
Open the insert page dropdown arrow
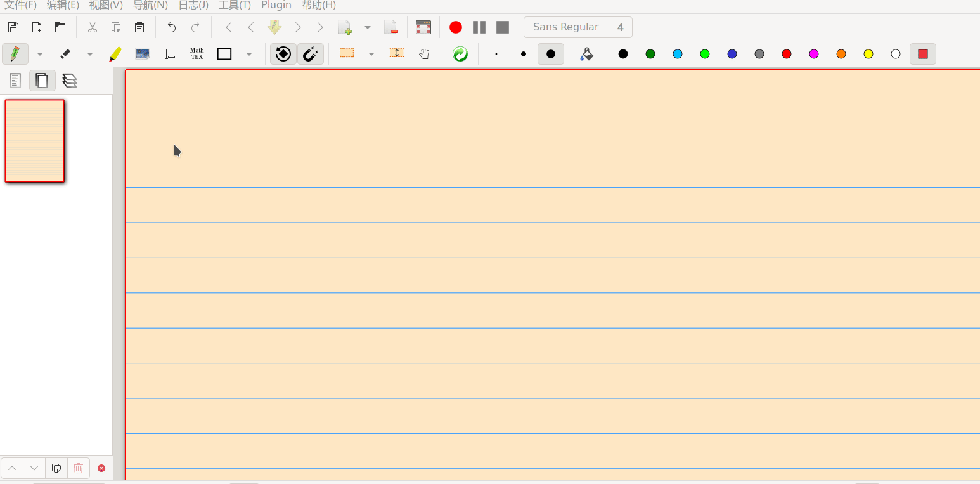368,27
